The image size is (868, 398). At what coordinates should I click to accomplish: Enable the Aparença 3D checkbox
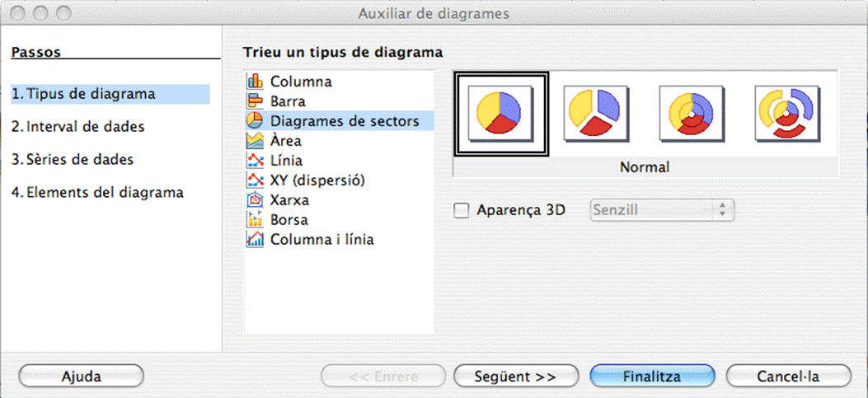pos(462,210)
